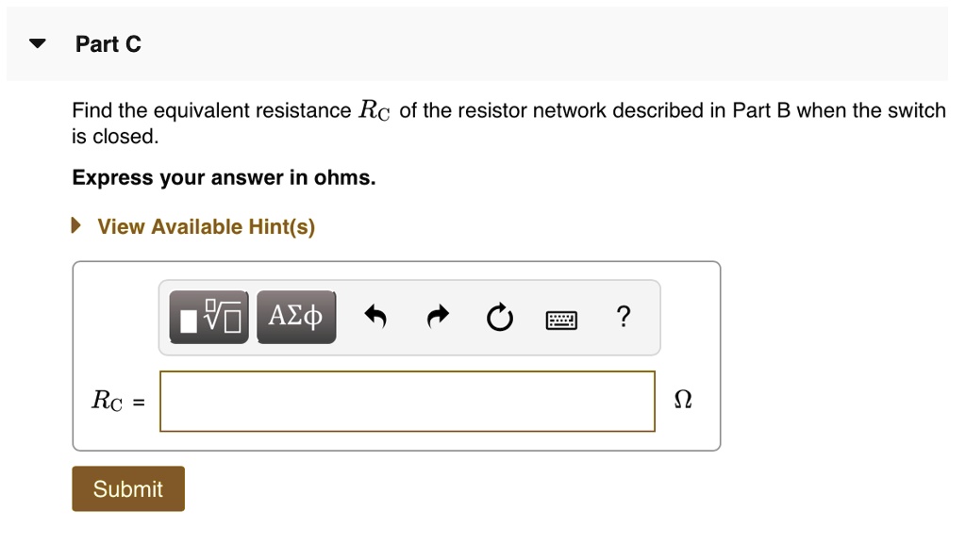Toggle the Part C section open or closed
This screenshot has height=560, width=966.
coord(35,42)
